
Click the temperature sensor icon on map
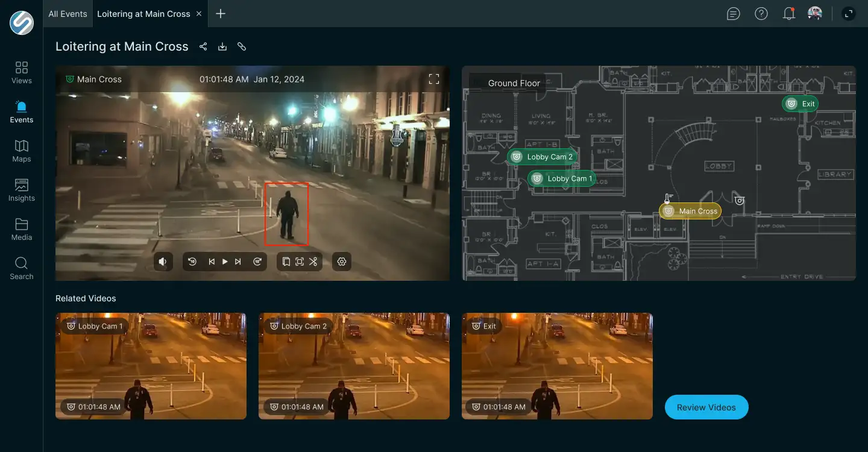[x=668, y=198]
